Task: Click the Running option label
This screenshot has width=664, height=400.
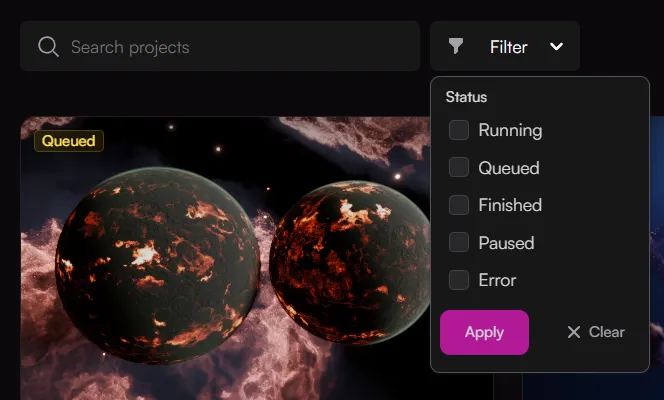Action: (510, 130)
